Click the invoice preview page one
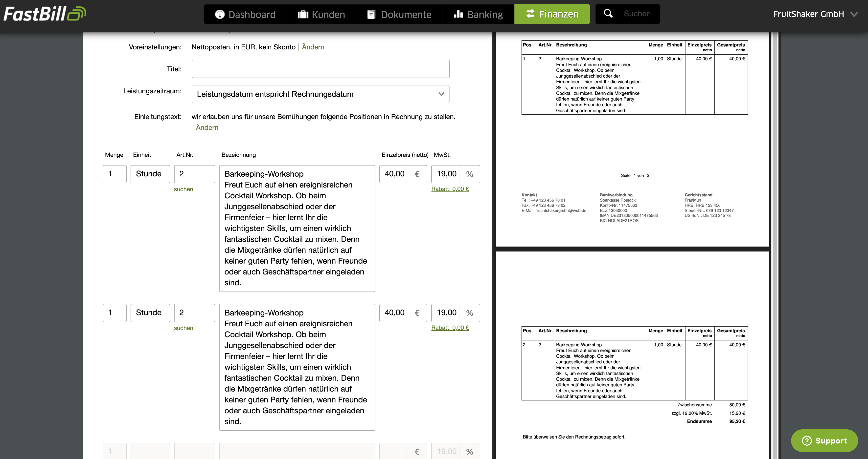868x459 pixels. [x=633, y=139]
